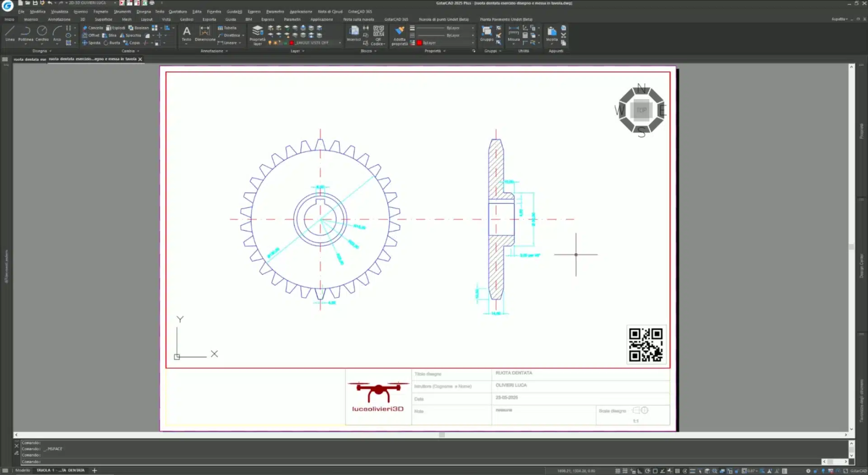Click the red ByLayer color swatch

tap(420, 43)
